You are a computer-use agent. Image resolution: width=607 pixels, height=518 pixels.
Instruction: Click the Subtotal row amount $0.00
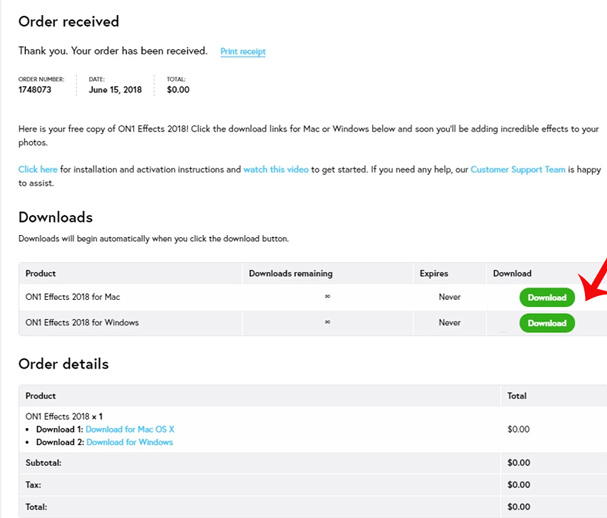point(518,463)
